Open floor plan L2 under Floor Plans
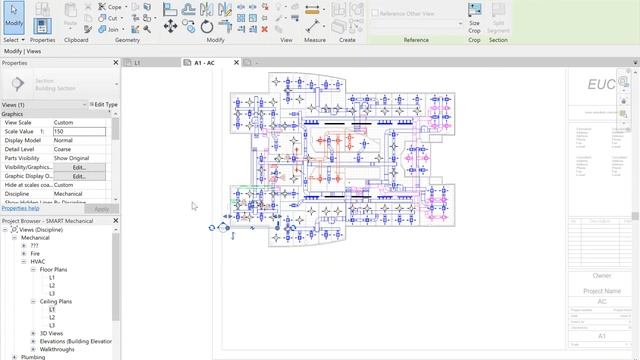 coord(52,286)
